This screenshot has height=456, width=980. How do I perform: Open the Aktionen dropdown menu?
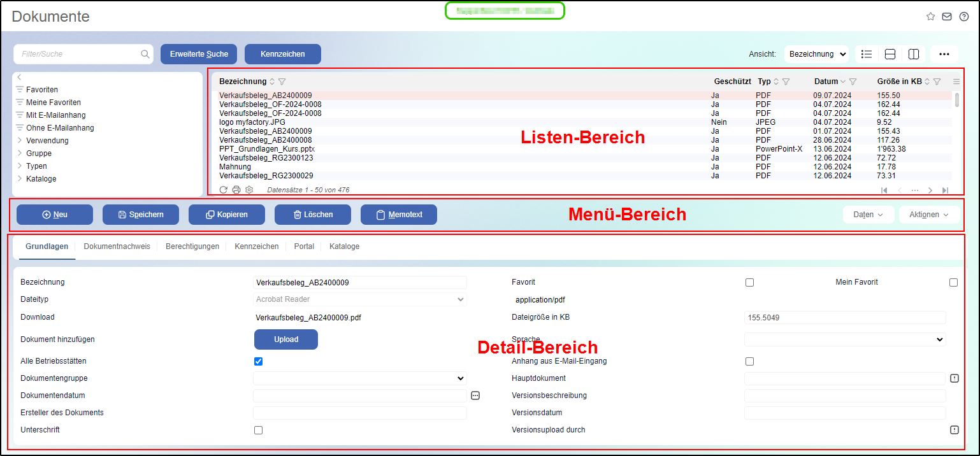(x=928, y=215)
